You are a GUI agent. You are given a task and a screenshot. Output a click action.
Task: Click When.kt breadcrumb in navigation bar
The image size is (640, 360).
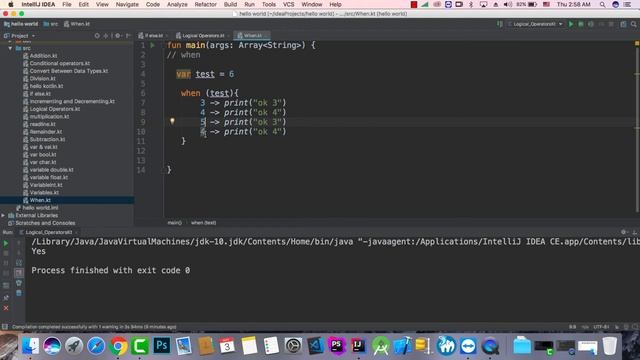pyautogui.click(x=77, y=24)
